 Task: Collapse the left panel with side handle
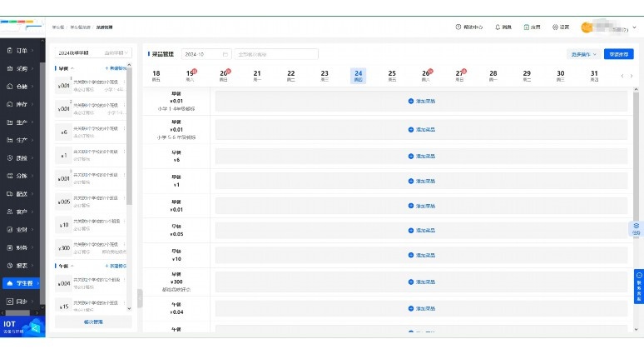(140, 298)
